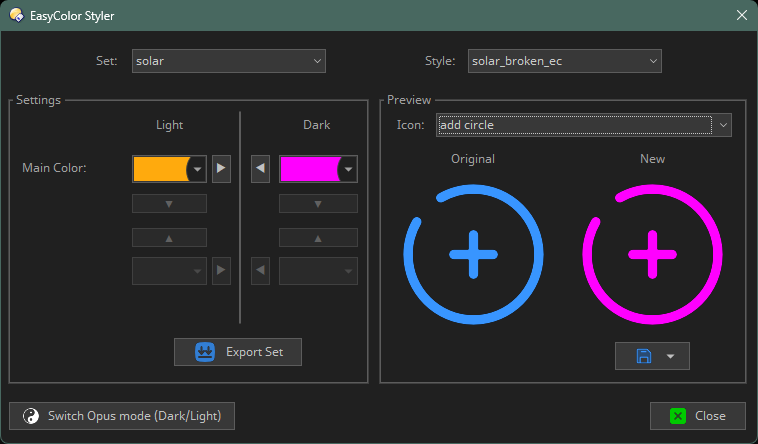Click the magenta New add circle preview
The width and height of the screenshot is (758, 444).
click(652, 254)
